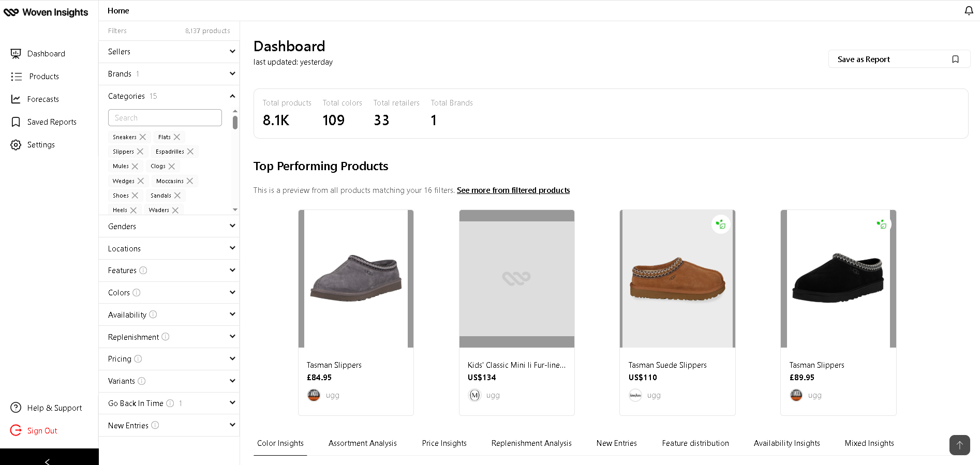The image size is (980, 465).
Task: Click the scroll-to-top arrow button
Action: coord(959,445)
